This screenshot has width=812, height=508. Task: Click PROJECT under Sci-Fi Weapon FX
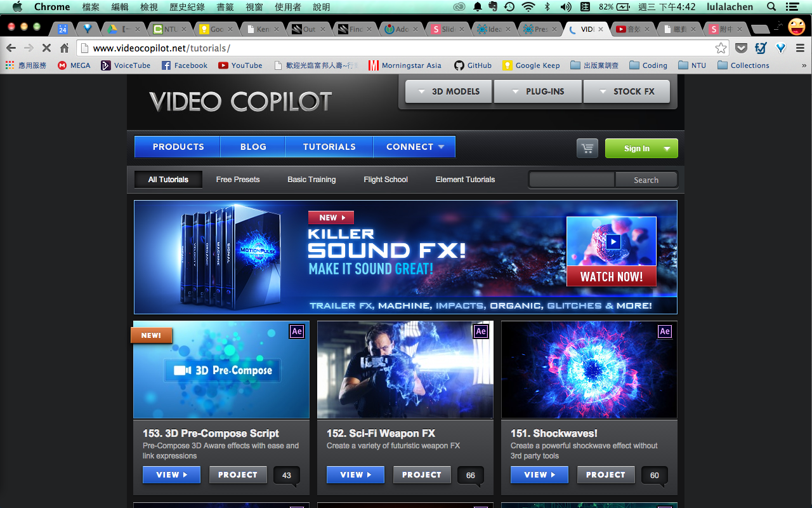422,474
